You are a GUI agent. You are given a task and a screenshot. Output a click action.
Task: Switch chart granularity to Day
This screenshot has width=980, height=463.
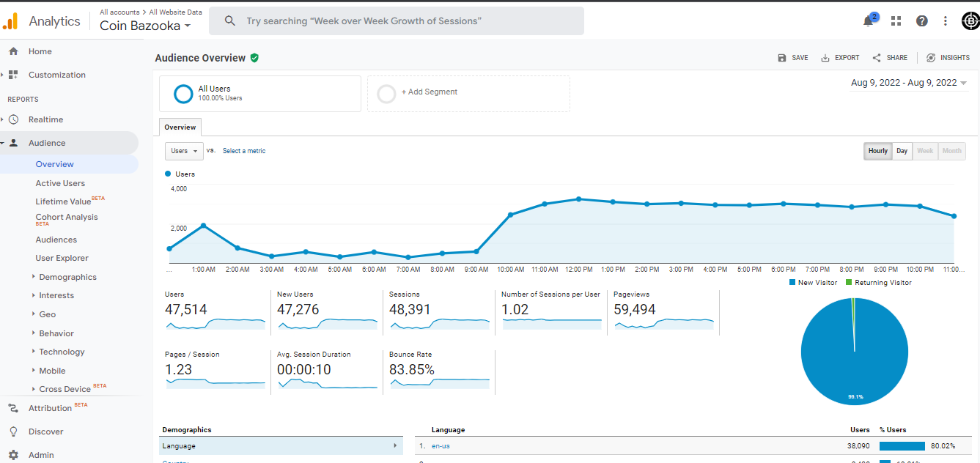(x=902, y=151)
